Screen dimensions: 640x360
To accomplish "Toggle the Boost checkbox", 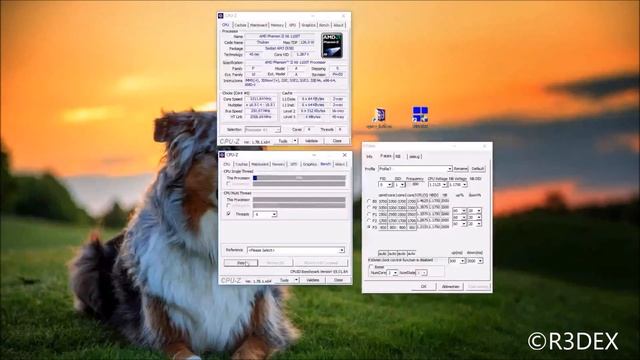I will (371, 267).
